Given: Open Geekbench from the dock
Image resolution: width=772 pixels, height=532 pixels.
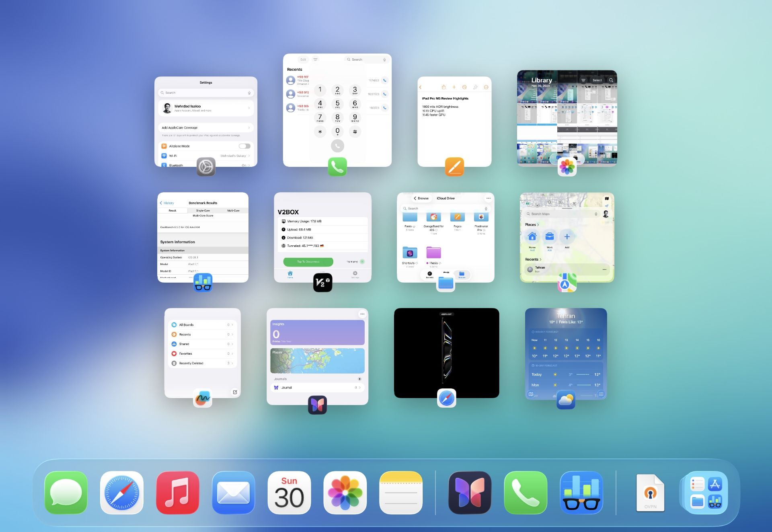Looking at the screenshot, I should (x=581, y=492).
